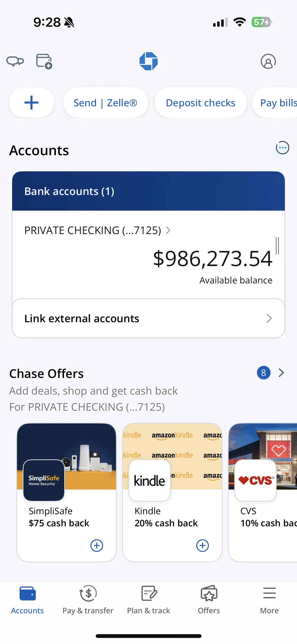The width and height of the screenshot is (297, 644).
Task: Tap the plus quick action button
Action: tap(31, 103)
